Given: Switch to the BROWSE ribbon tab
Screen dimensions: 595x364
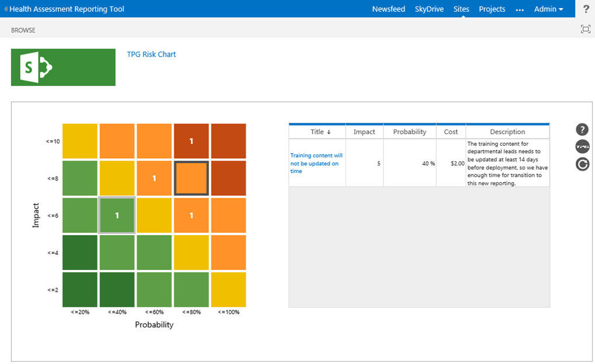Looking at the screenshot, I should (x=23, y=30).
